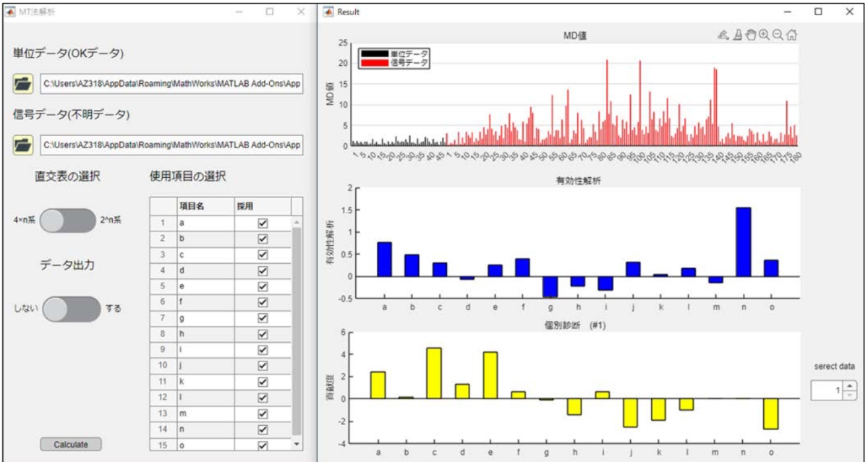Click the zoom out magnifier icon
Screen dimensions: 868x462
778,35
